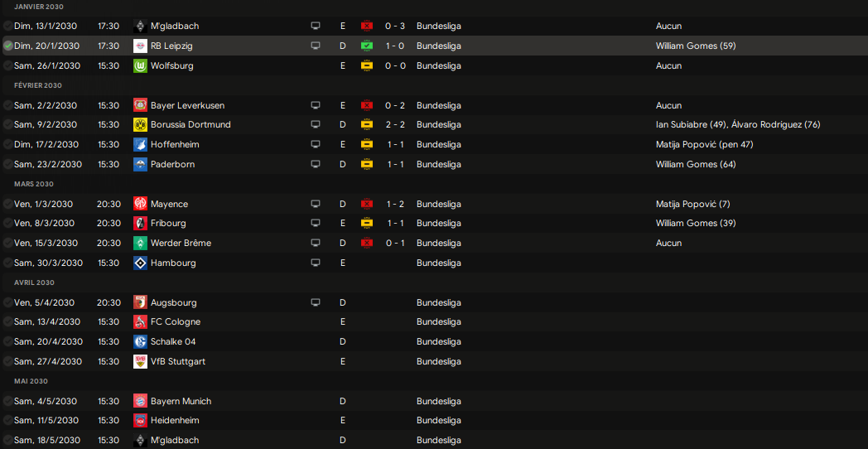Screen dimensions: 868x449
Task: Open the Schalke 04 team name
Action: 173,341
